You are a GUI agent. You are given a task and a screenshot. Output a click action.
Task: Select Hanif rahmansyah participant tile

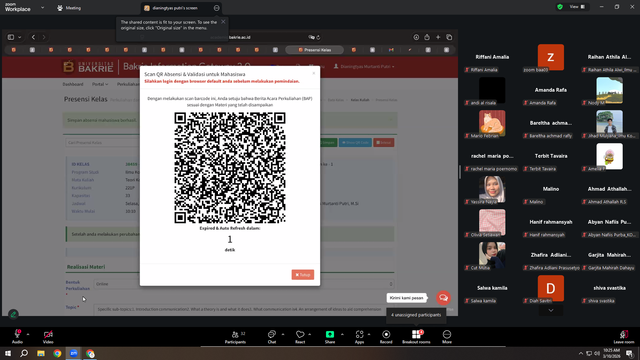tap(551, 223)
